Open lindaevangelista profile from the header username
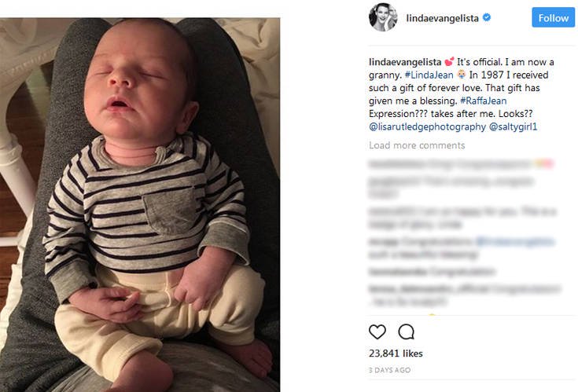Viewport: 578px width, 392px height. (443, 17)
